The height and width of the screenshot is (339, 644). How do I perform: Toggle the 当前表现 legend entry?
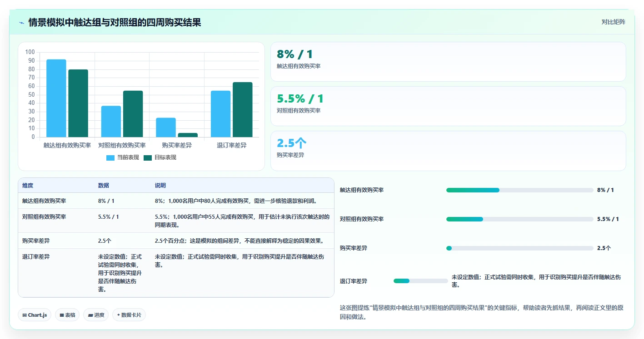(x=122, y=157)
